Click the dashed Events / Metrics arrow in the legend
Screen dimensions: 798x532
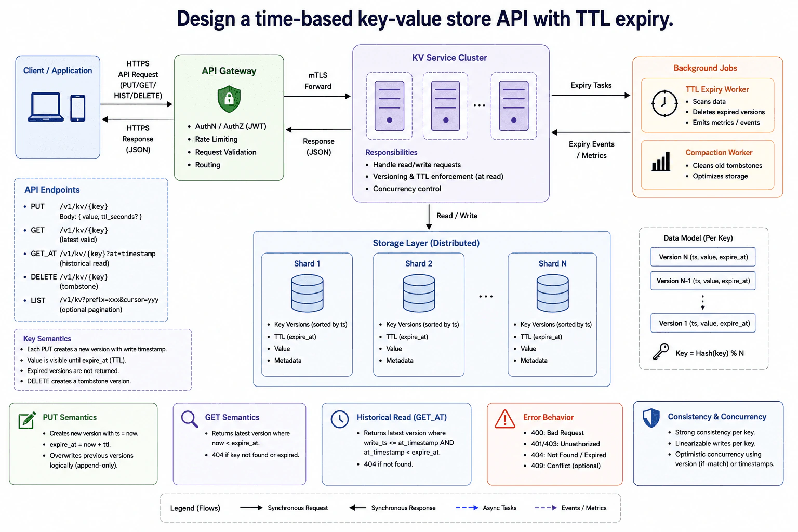tap(546, 508)
